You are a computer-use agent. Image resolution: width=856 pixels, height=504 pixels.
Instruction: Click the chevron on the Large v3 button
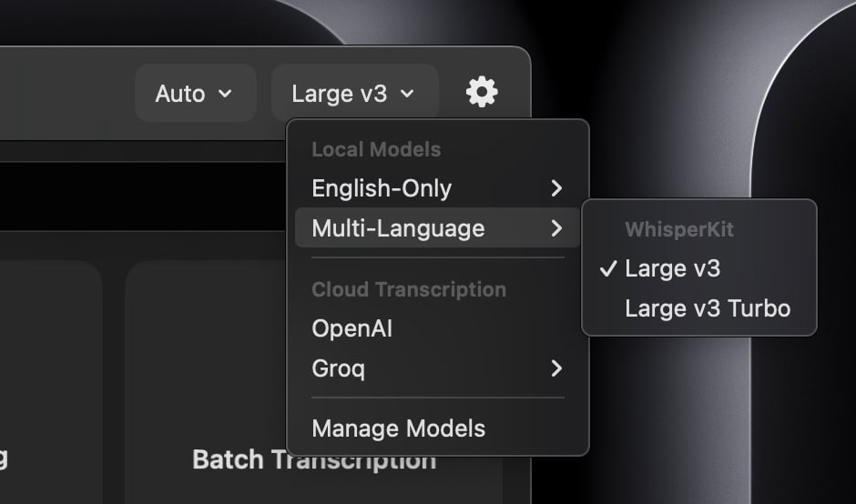(x=407, y=93)
